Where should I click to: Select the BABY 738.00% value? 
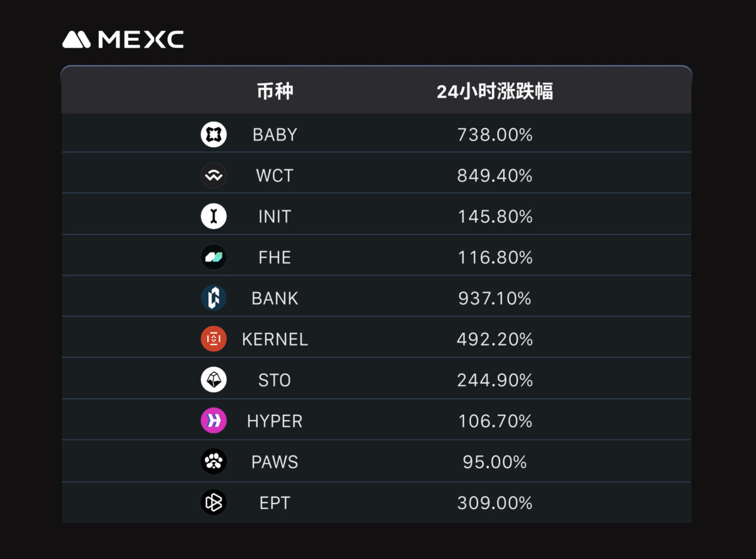coord(495,135)
